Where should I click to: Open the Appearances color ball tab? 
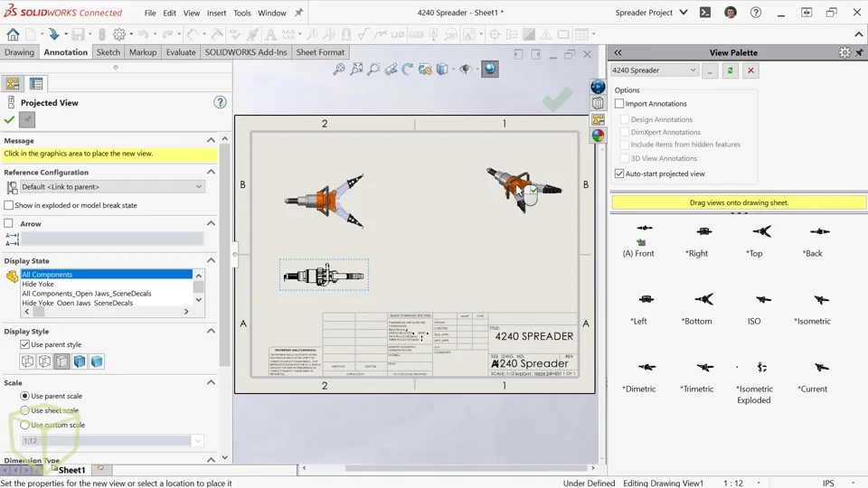(x=598, y=136)
